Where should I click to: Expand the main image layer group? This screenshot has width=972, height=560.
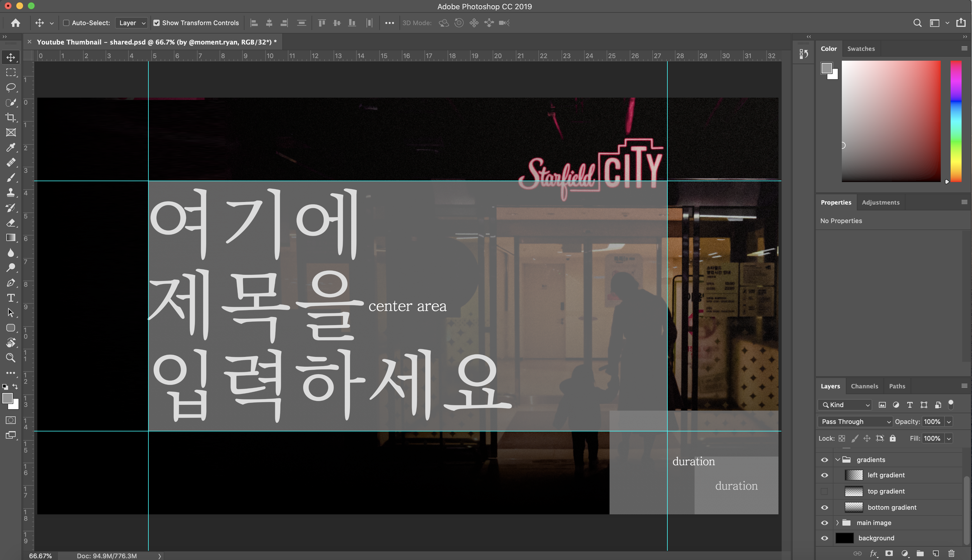point(837,523)
